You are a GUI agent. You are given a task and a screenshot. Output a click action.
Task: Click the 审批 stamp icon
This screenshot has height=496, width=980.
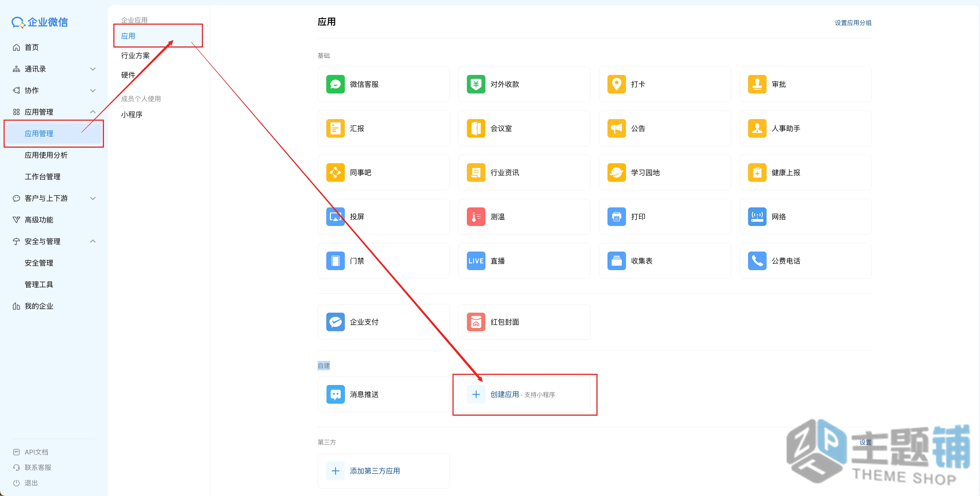pyautogui.click(x=757, y=84)
